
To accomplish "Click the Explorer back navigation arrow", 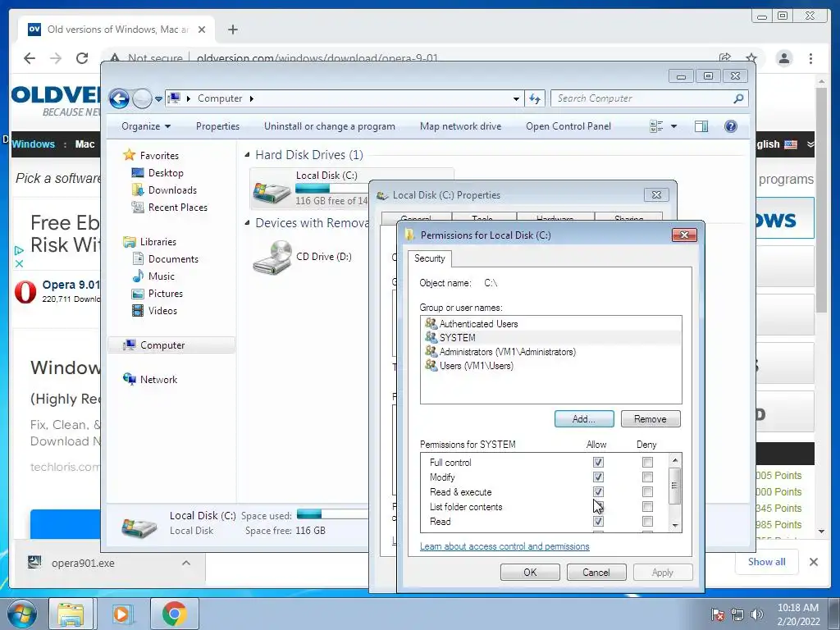I will (119, 98).
